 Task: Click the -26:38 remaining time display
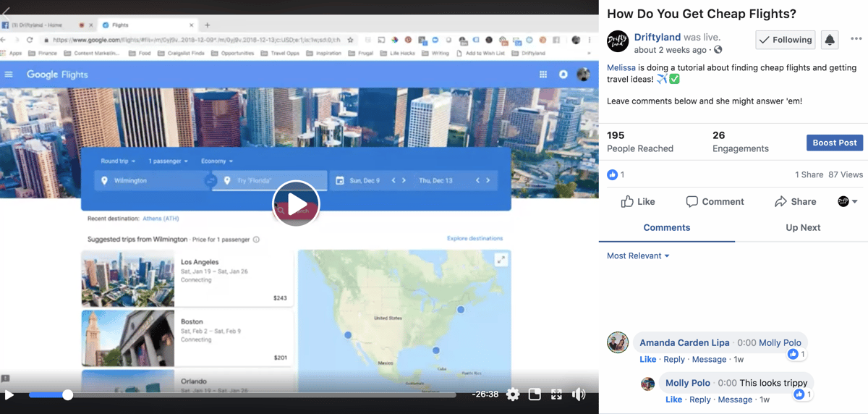485,394
